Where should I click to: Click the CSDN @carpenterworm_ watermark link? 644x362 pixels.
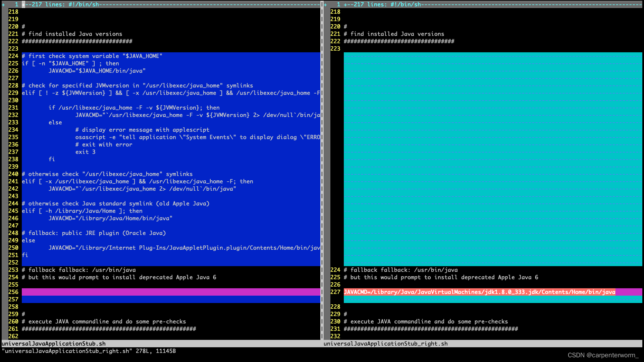tap(602, 355)
